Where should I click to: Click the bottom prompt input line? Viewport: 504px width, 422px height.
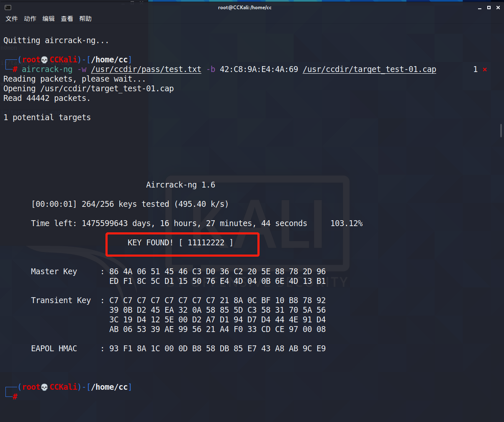coord(251,396)
